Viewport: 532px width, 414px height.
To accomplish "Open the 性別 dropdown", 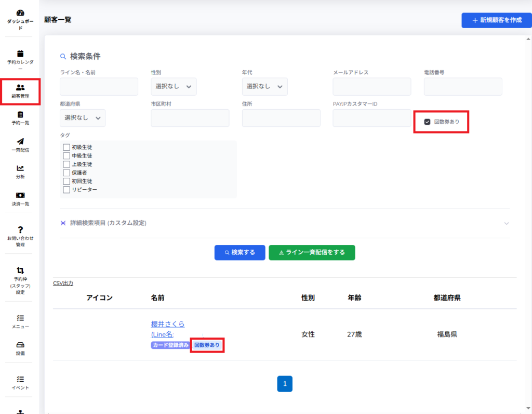I will point(174,86).
